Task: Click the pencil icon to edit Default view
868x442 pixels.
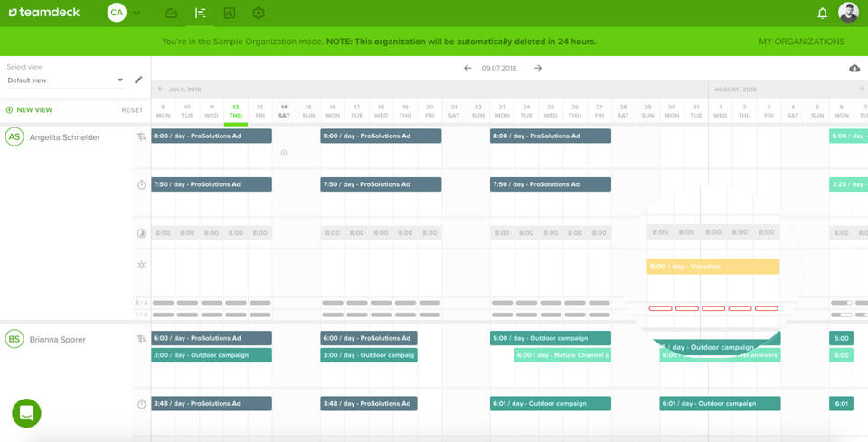Action: (138, 80)
